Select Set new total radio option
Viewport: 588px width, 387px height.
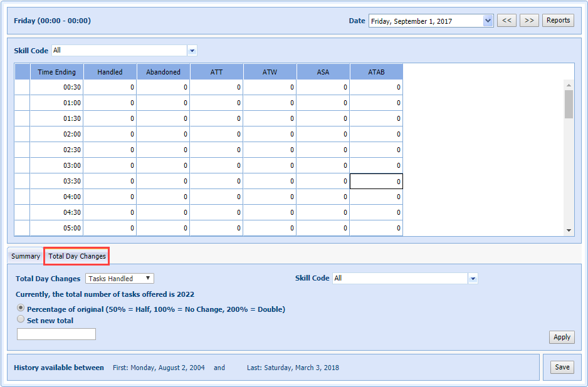coord(21,320)
